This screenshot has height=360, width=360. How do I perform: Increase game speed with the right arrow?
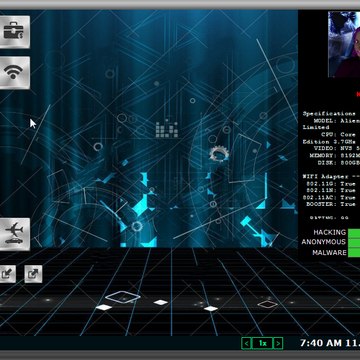point(278,343)
